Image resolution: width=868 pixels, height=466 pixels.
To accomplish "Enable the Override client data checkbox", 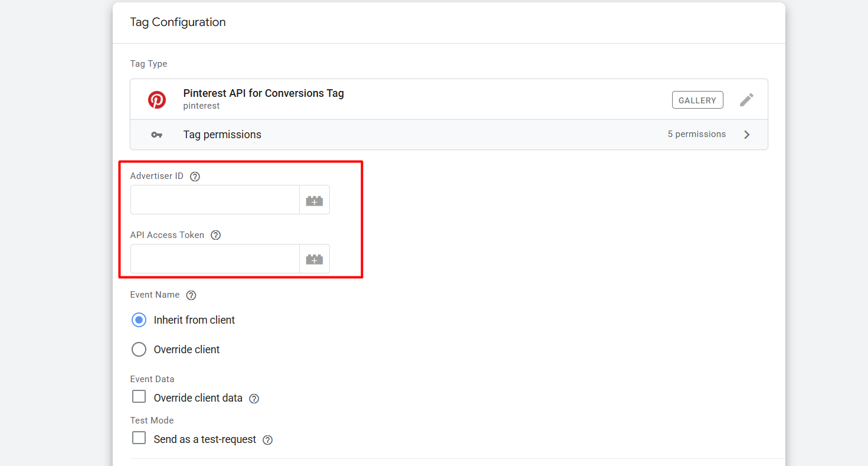I will [139, 397].
